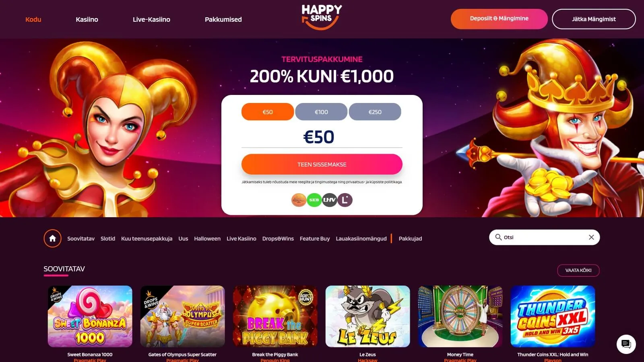Select the €250 deposit amount
This screenshot has width=644, height=362.
pos(375,112)
